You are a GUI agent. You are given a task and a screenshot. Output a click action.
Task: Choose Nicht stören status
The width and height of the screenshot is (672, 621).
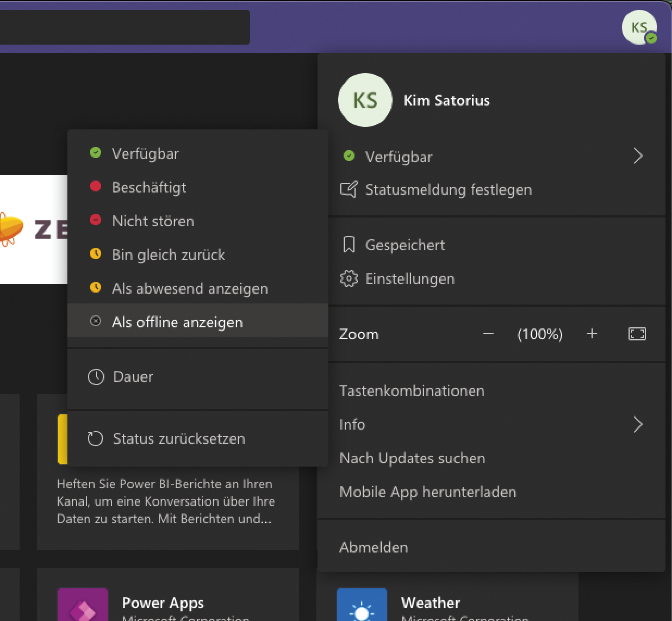pyautogui.click(x=198, y=221)
